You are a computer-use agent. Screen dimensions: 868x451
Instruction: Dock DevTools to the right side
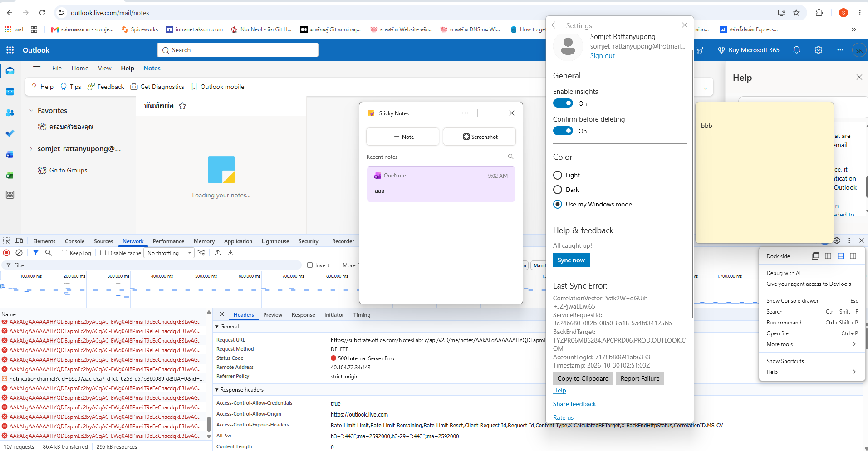coord(853,256)
